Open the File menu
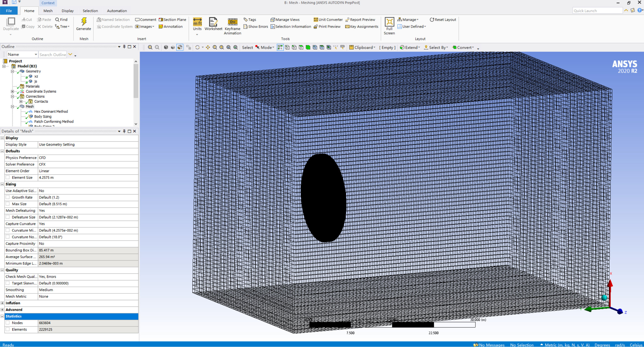 tap(9, 11)
